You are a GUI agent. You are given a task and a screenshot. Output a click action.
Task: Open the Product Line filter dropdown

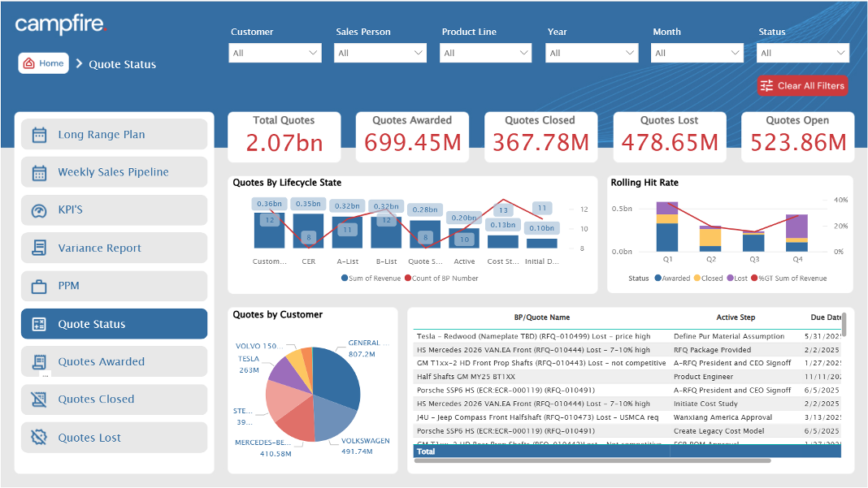[486, 53]
